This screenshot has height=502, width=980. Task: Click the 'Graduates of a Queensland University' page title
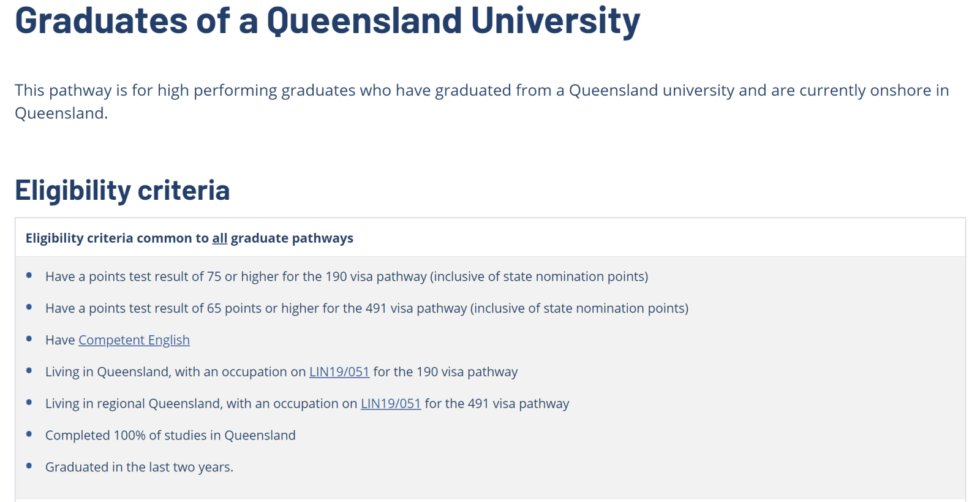click(327, 21)
